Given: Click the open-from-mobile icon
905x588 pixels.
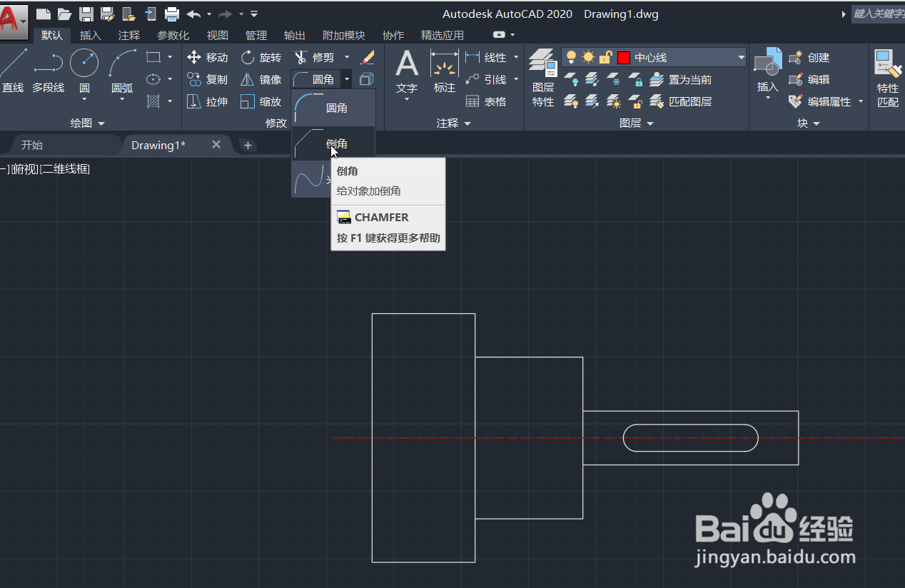Looking at the screenshot, I should click(x=151, y=14).
